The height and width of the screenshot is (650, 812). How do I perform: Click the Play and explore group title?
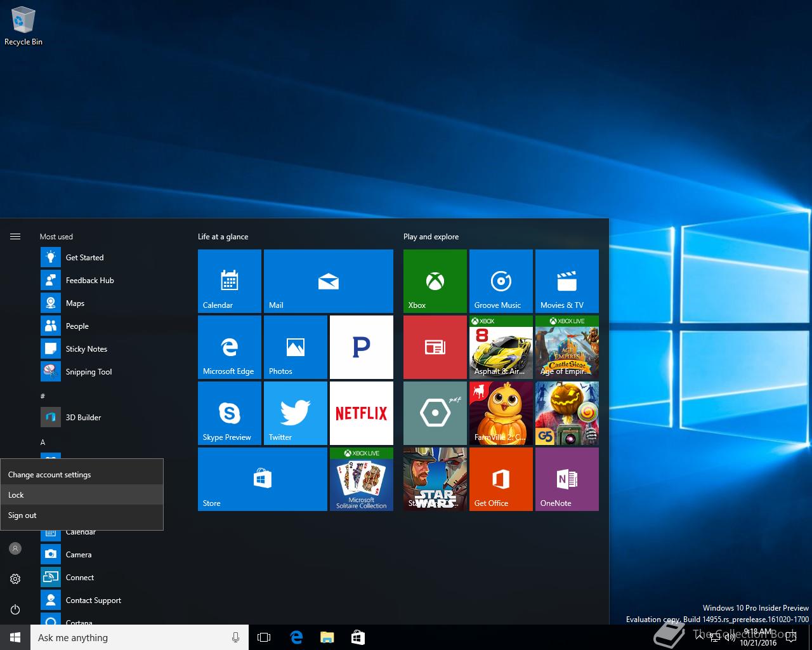[431, 236]
